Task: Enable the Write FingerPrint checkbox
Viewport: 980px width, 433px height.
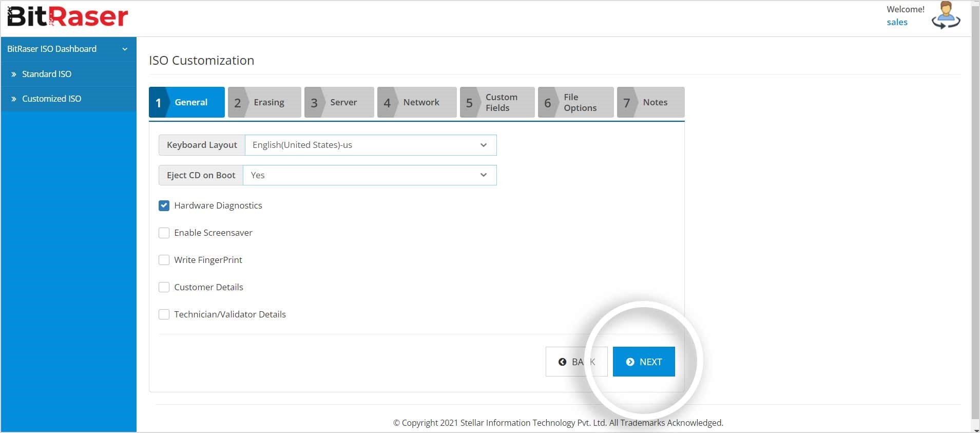Action: pos(164,260)
